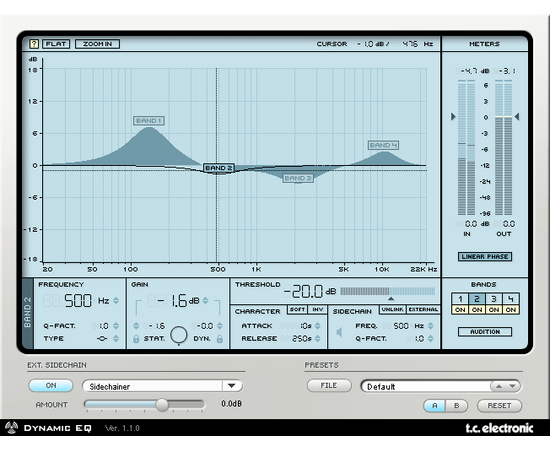Click the FLAT button
This screenshot has height=450, width=550.
click(x=56, y=44)
